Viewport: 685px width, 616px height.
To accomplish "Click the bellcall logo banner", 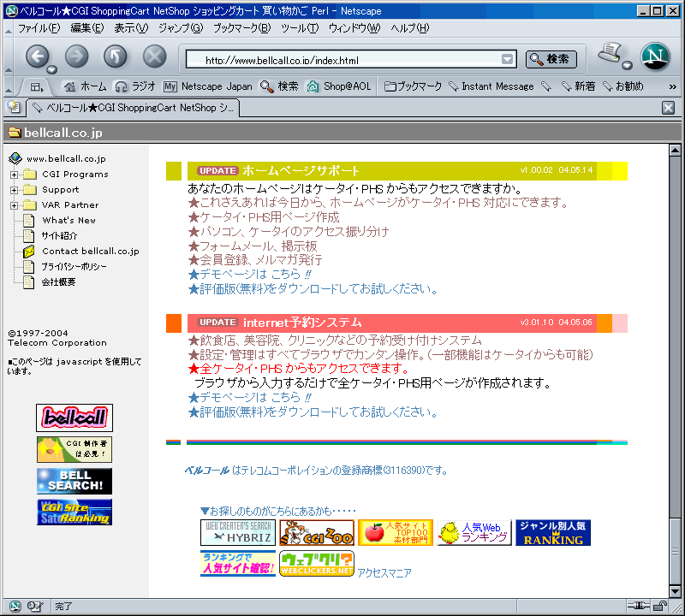I will tap(74, 418).
